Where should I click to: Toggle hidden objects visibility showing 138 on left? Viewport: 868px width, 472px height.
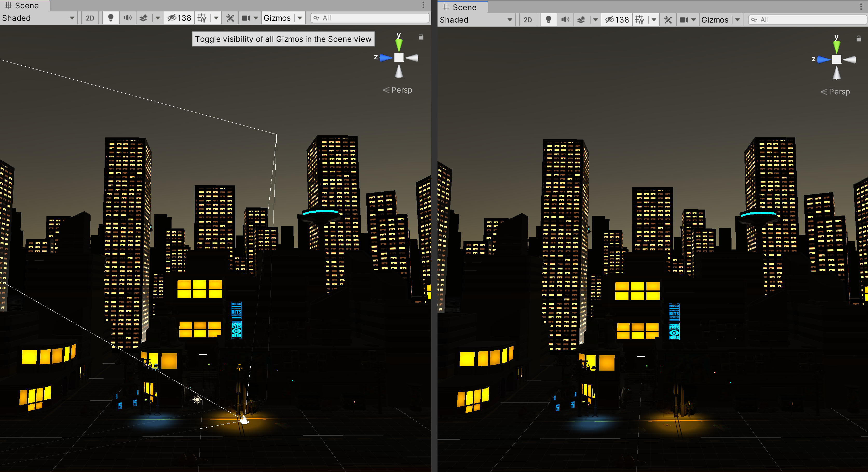(x=179, y=18)
